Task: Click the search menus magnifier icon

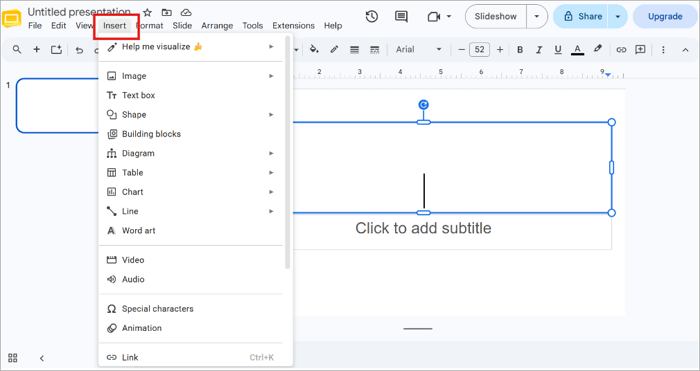Action: 17,50
